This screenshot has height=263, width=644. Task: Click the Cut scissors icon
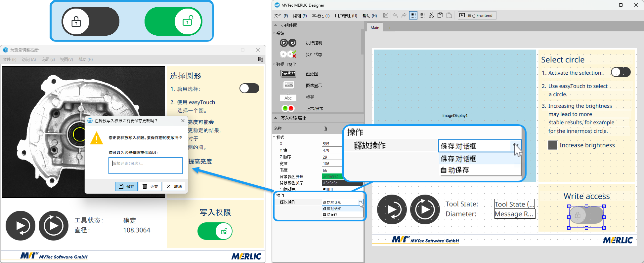tap(431, 15)
